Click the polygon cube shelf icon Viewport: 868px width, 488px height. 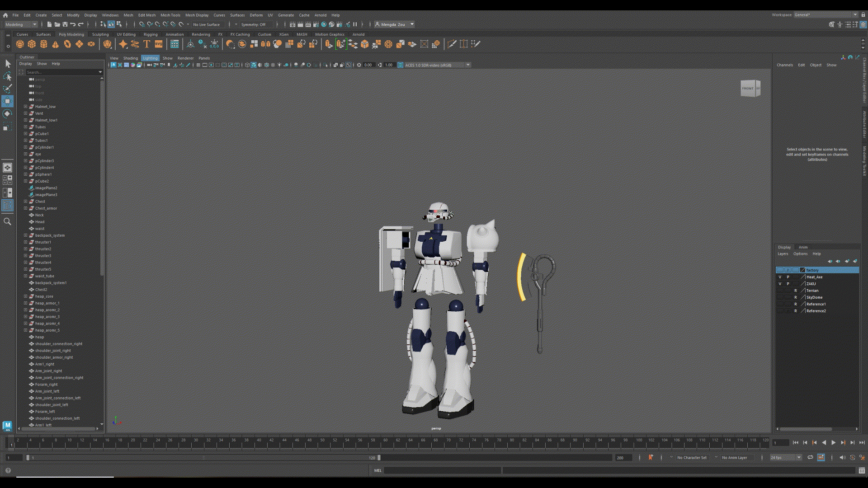(32, 44)
